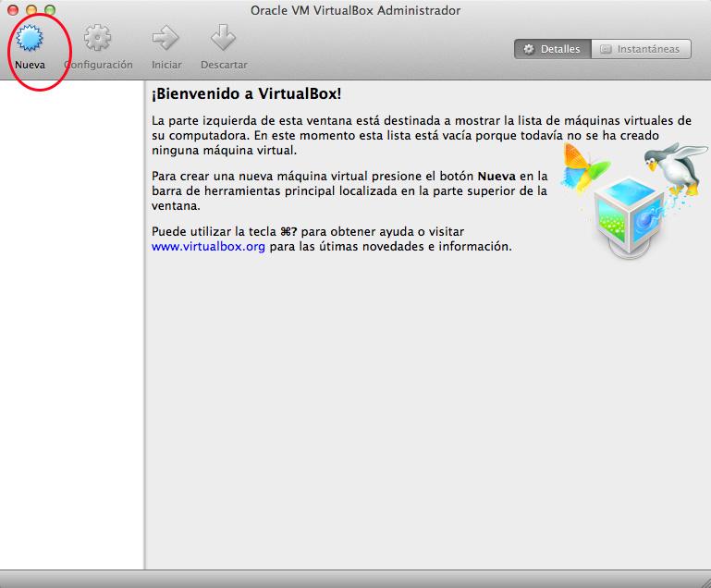Image resolution: width=711 pixels, height=588 pixels.
Task: Click inside the empty virtual machine list
Action: (71, 324)
